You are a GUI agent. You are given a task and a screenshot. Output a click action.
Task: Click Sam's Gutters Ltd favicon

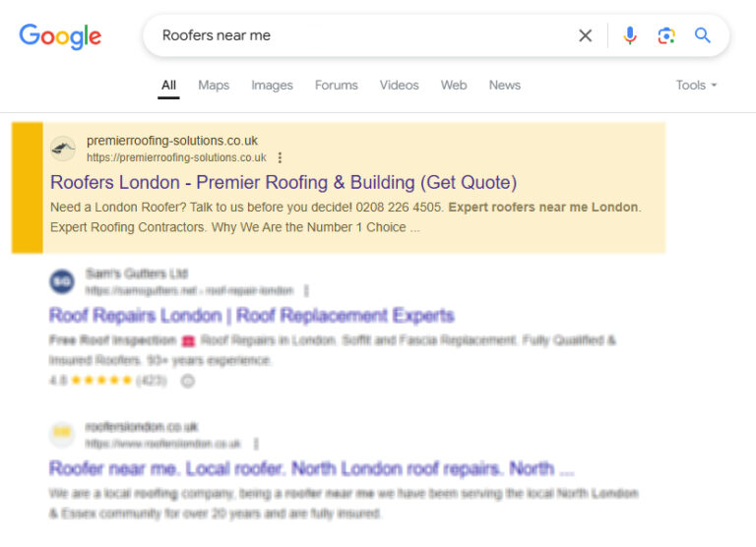click(62, 281)
